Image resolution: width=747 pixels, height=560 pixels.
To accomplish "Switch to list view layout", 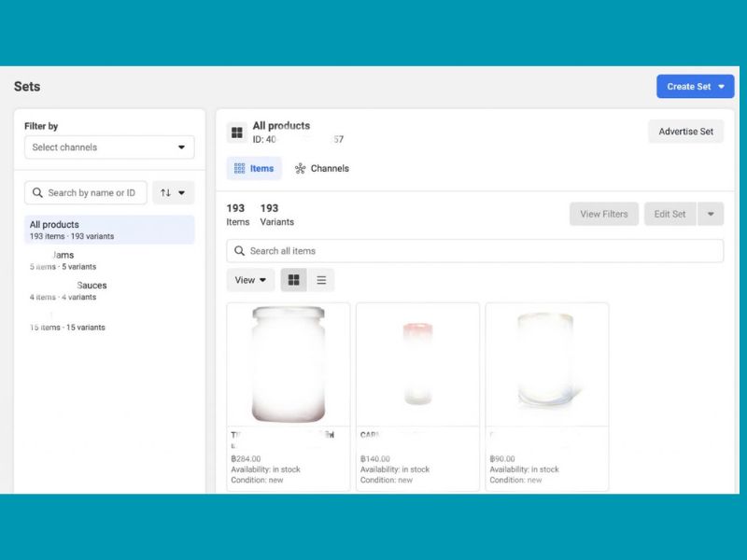I will click(321, 280).
